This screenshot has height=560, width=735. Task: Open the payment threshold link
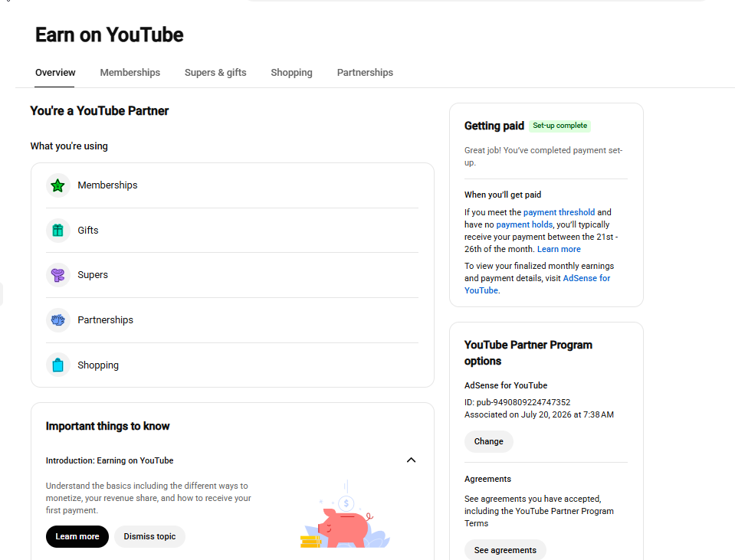(x=559, y=212)
